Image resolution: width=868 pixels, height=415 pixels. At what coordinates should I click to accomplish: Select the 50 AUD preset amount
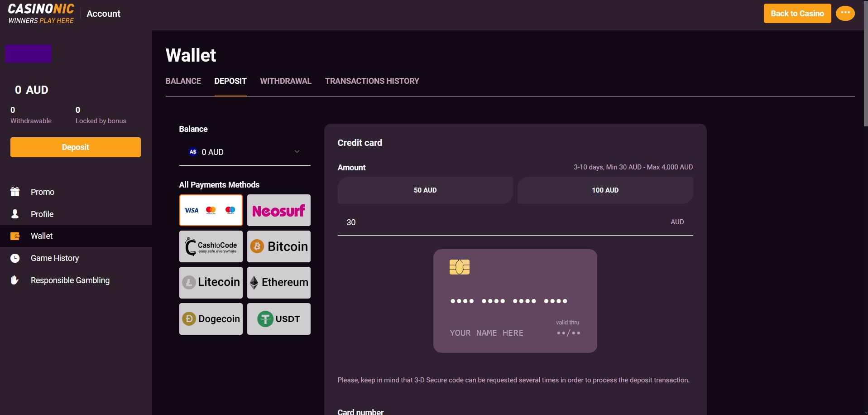pos(425,190)
